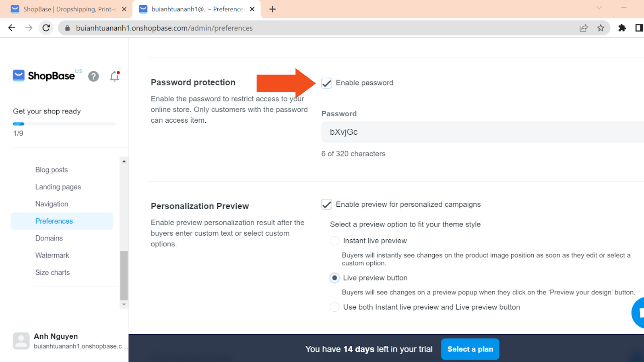This screenshot has height=362, width=644.
Task: Go back with the browser back arrow
Action: point(12,28)
